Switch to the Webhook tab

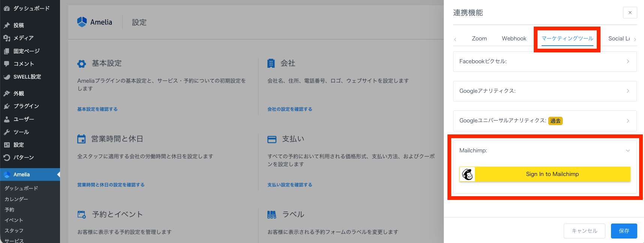[x=514, y=39]
